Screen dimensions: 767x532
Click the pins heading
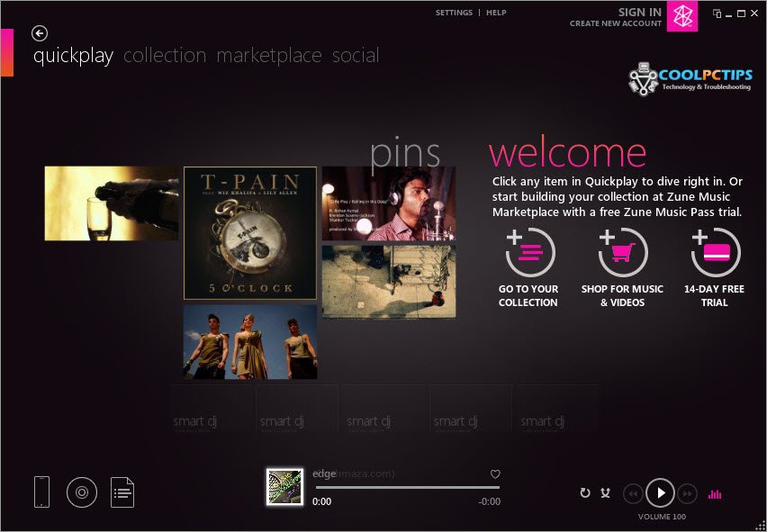[405, 155]
